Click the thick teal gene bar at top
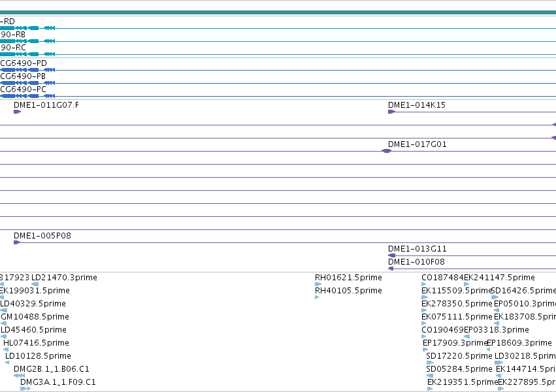Viewport: 556px width, 392px height. pos(278,13)
